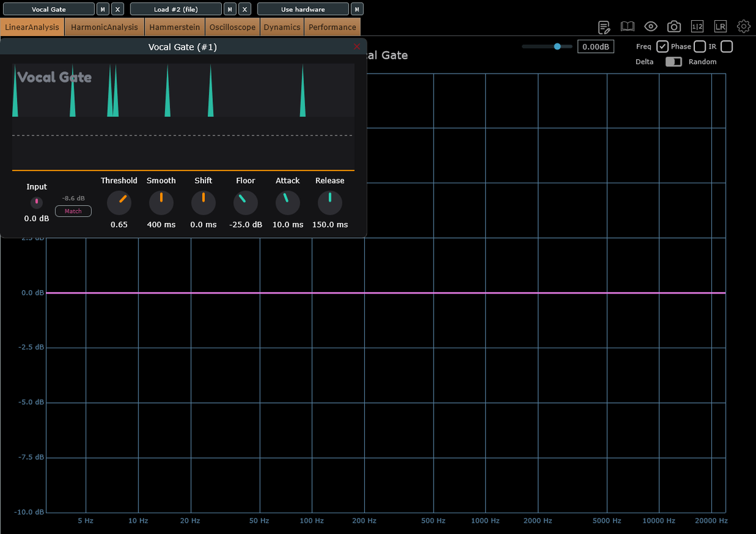Screen dimensions: 756x534
Task: Mute the Load #2 (file) slot
Action: [230, 9]
